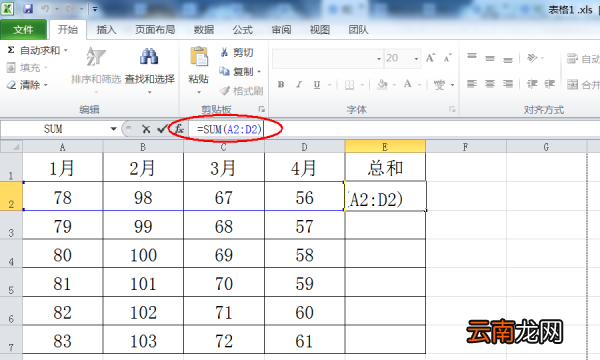Click the Excel application icon
600x360 pixels.
click(x=7, y=8)
